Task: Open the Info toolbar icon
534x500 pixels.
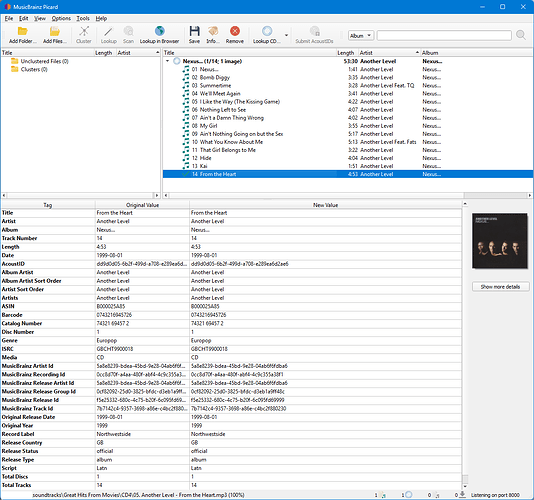Action: click(x=213, y=31)
